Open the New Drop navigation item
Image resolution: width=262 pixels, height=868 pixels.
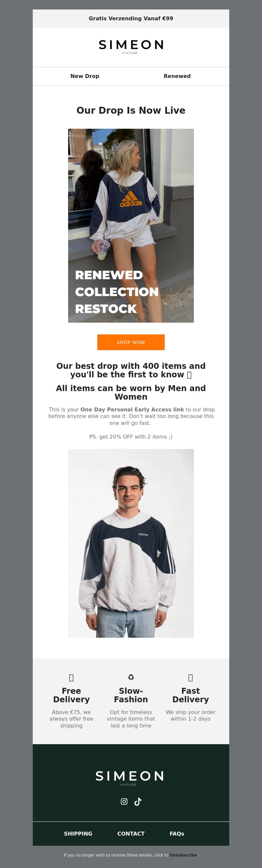coord(85,76)
